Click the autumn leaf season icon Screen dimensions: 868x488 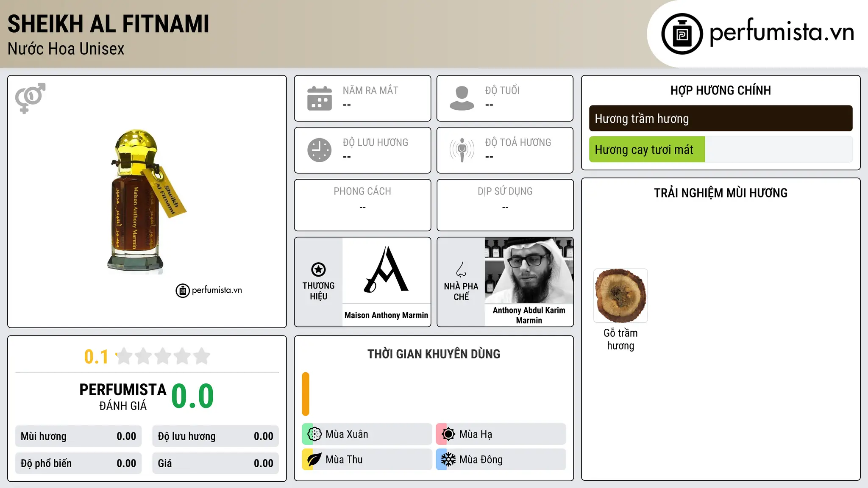pos(314,460)
